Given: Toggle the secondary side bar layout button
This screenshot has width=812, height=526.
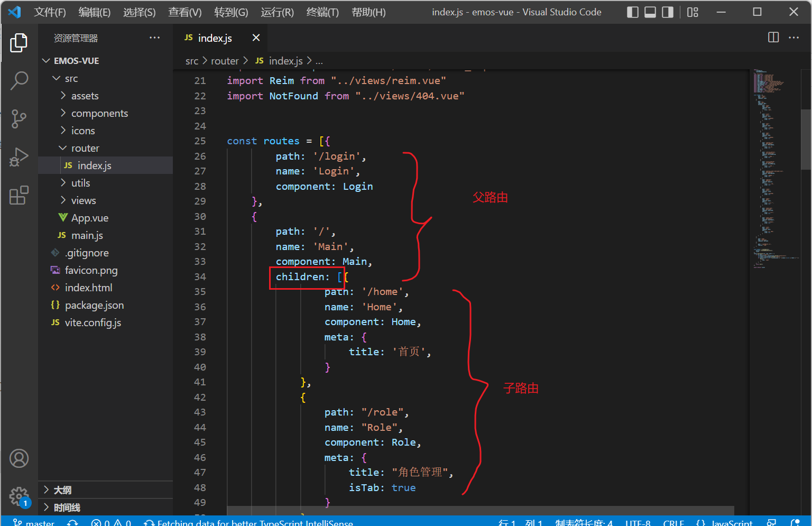Looking at the screenshot, I should (668, 12).
